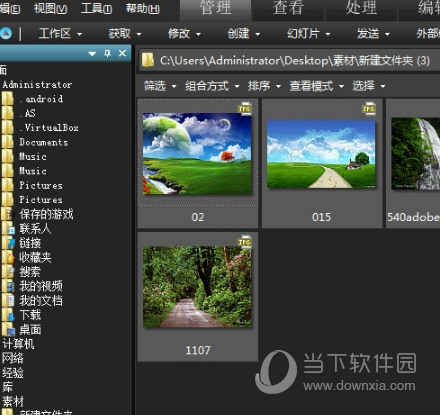Select the 我的视频 folder
The image size is (440, 415).
click(x=41, y=286)
